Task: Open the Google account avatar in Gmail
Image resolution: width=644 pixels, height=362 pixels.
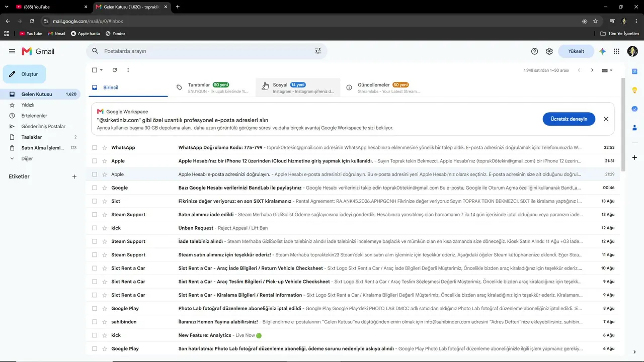Action: [x=632, y=51]
